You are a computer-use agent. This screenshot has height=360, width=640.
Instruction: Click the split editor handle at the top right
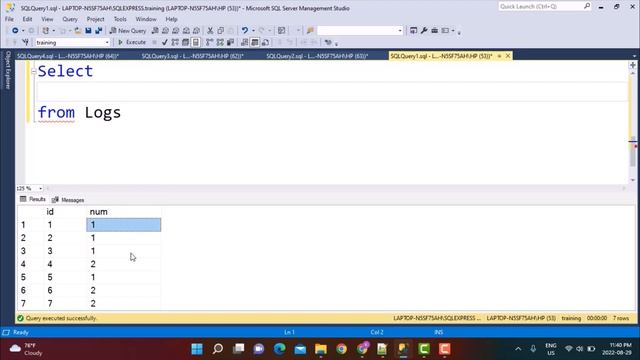[633, 65]
